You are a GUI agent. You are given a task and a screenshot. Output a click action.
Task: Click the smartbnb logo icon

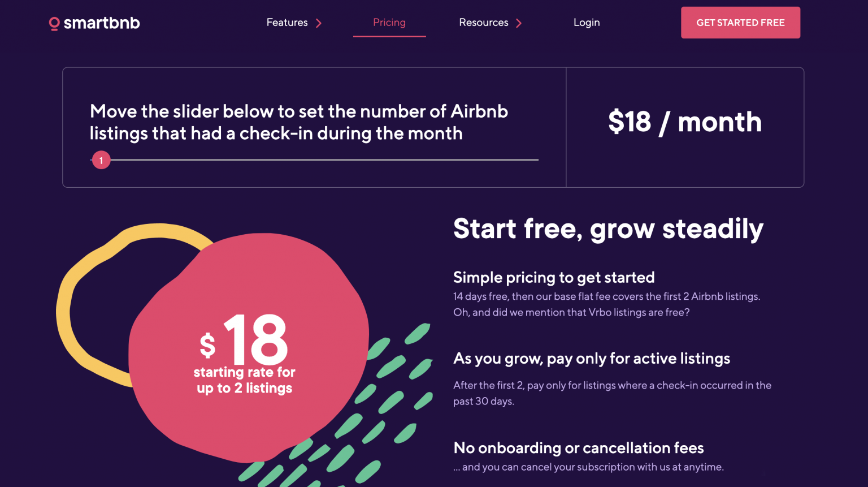point(54,23)
